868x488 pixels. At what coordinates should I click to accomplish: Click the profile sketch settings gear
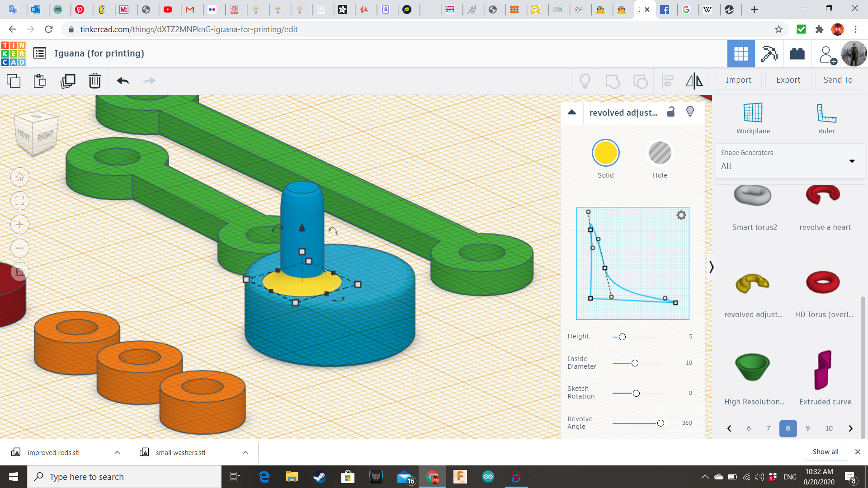(681, 215)
